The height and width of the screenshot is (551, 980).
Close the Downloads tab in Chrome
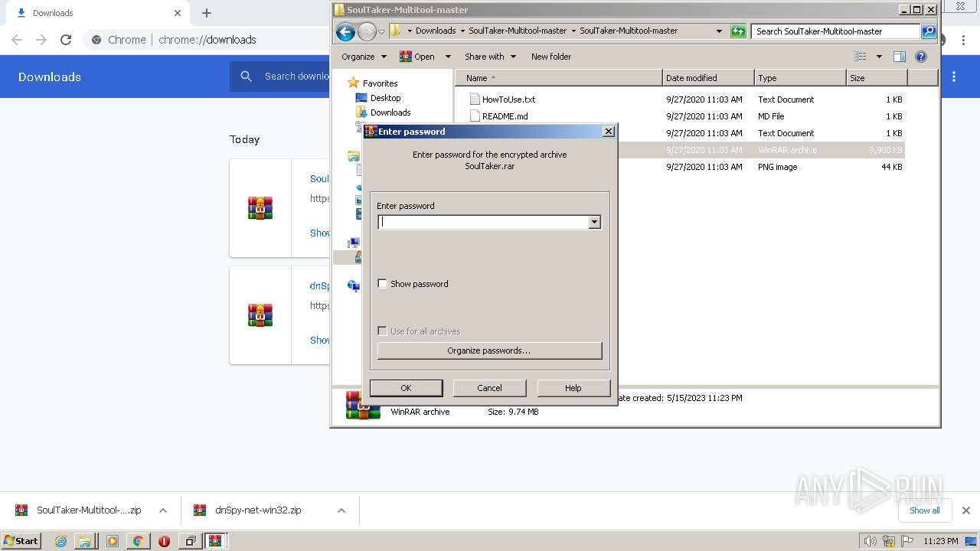[x=178, y=13]
